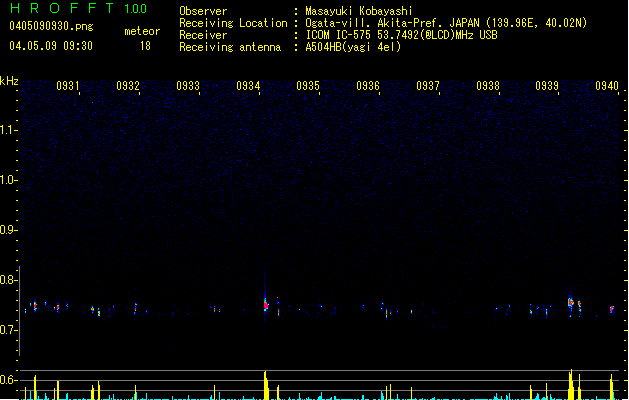Click the meteor count value 18
The width and height of the screenshot is (629, 400).
145,46
